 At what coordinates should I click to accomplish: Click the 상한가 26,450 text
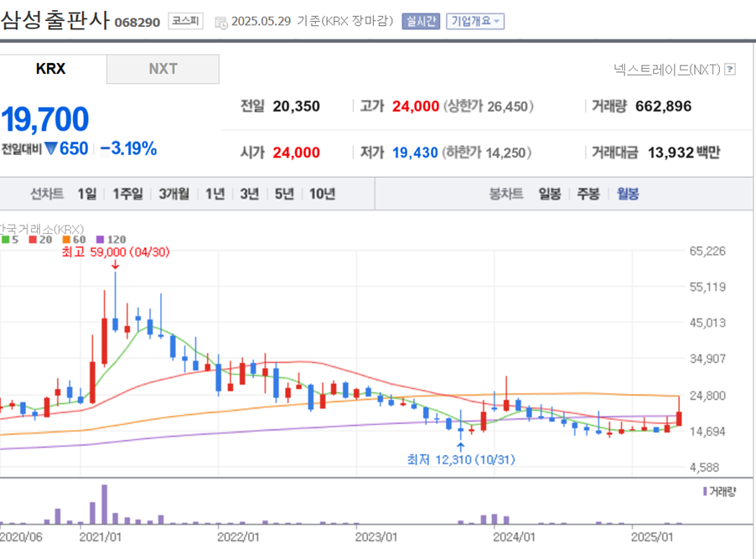[x=488, y=106]
